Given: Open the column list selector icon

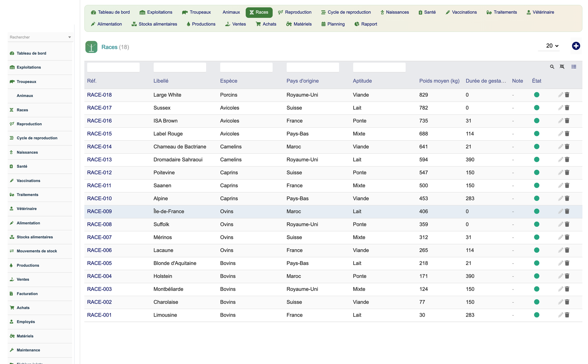Looking at the screenshot, I should pos(574,67).
